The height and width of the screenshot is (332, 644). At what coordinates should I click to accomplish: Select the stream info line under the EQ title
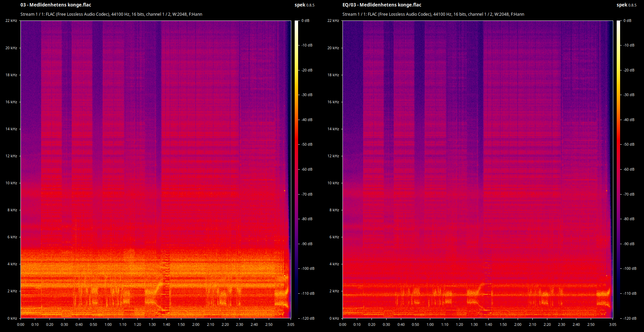(x=433, y=14)
